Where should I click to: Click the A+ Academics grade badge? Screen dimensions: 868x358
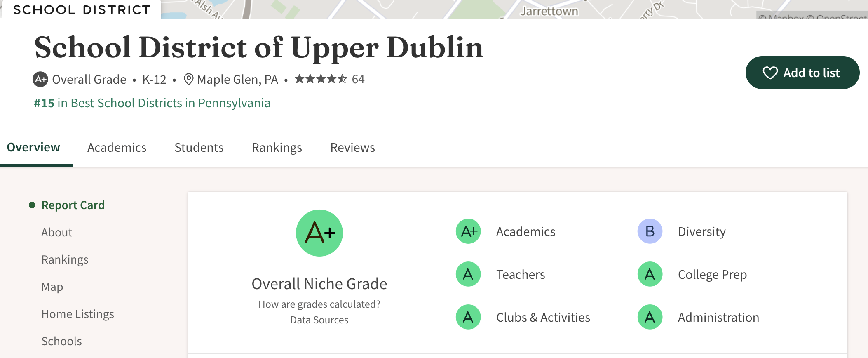pos(468,231)
